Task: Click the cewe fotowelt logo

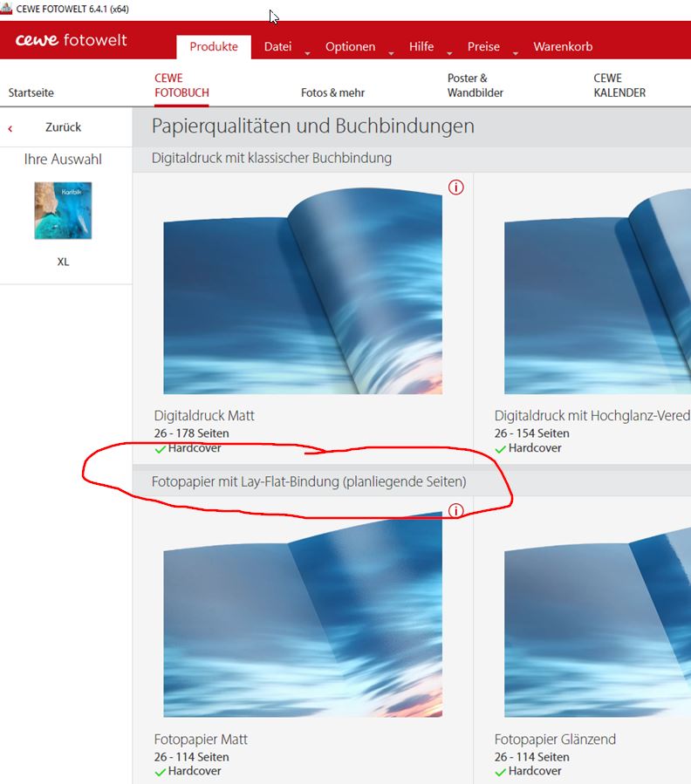Action: [71, 40]
